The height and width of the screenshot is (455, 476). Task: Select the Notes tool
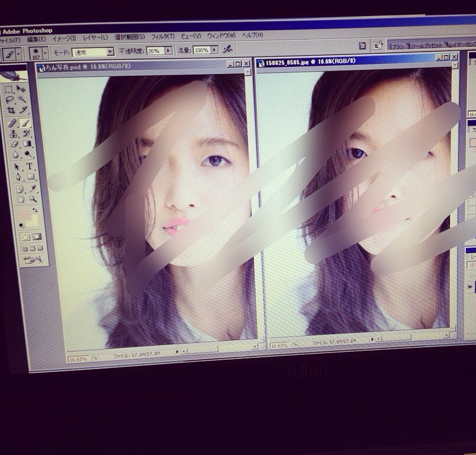[20, 190]
